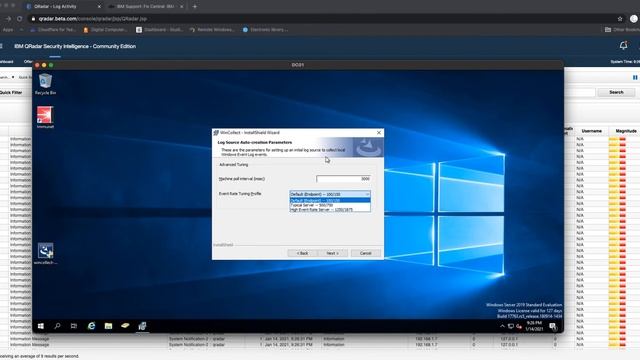The height and width of the screenshot is (360, 640).
Task: Select Default (Endpoint) profile option
Action: tap(330, 200)
